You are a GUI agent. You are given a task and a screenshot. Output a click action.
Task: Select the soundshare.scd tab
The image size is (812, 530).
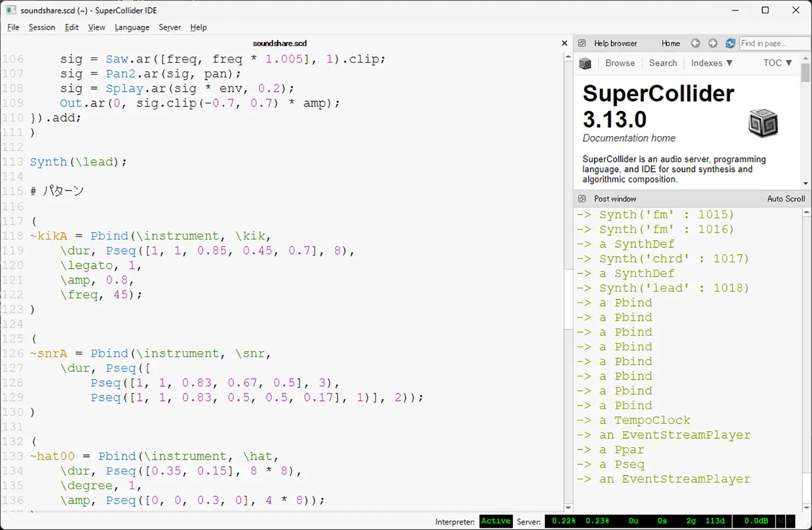(x=280, y=43)
